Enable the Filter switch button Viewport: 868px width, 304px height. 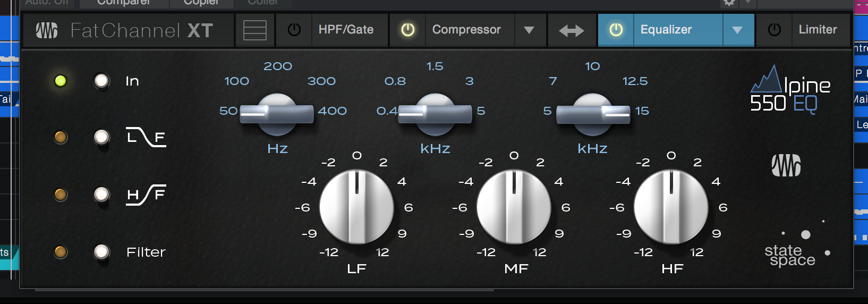click(101, 251)
